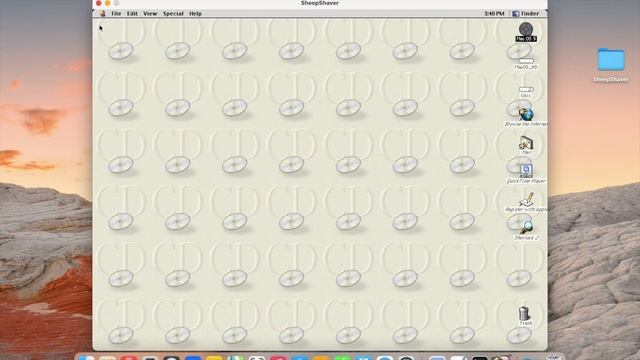Open the Finder application switcher menu
Viewport: 640px width, 360px height.
526,13
